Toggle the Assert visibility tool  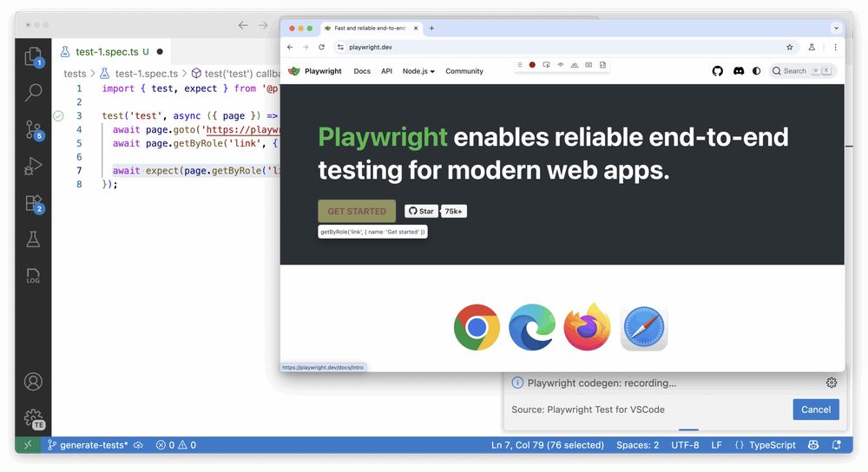coord(560,65)
